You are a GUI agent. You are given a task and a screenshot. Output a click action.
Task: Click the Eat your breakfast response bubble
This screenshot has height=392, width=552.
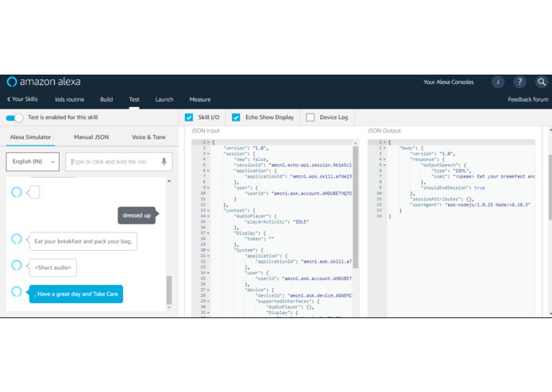[x=83, y=241]
